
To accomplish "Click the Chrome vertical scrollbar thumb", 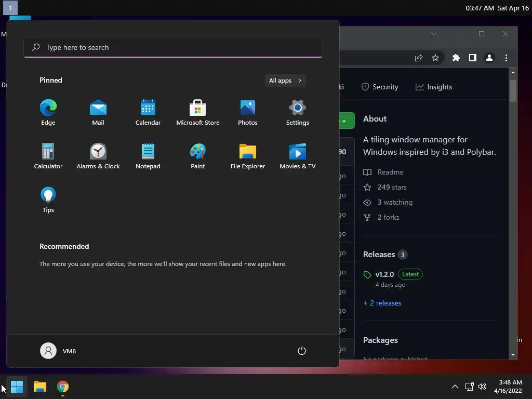I will pyautogui.click(x=513, y=90).
